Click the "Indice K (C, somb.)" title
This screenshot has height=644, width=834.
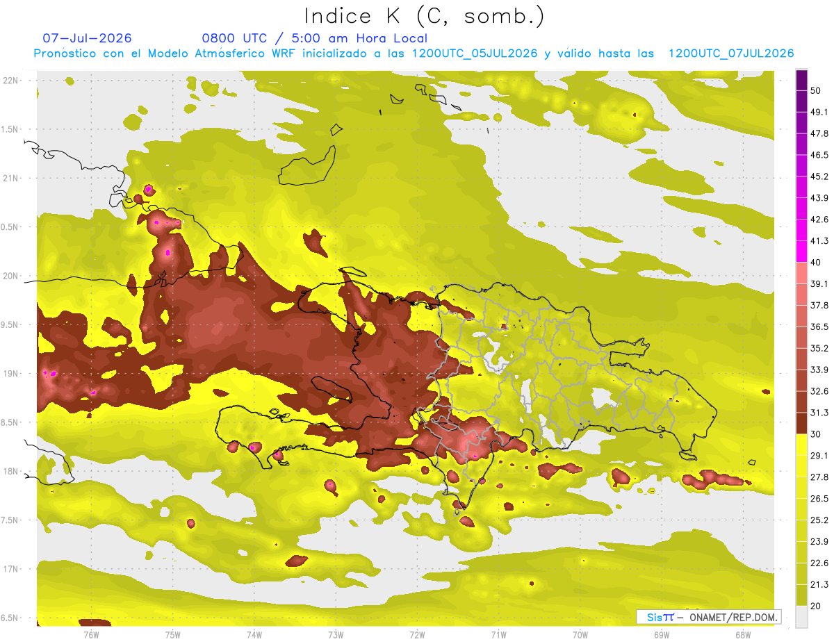tap(424, 16)
